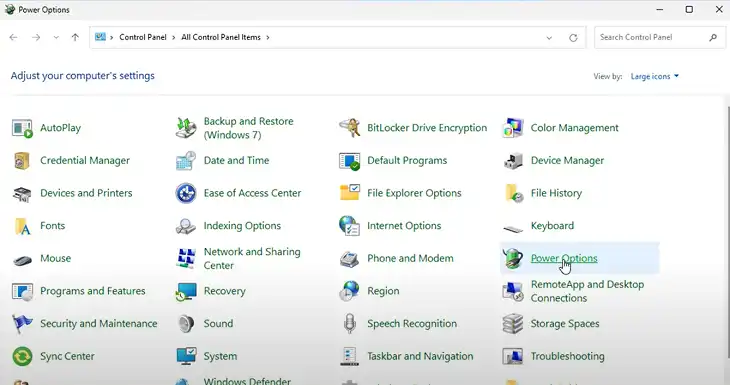The height and width of the screenshot is (385, 730).
Task: Open Ease of Access Center icon
Action: click(186, 193)
